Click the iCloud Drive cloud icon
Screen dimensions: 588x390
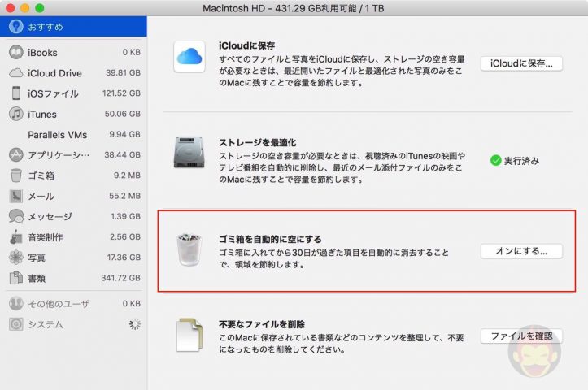[x=15, y=72]
